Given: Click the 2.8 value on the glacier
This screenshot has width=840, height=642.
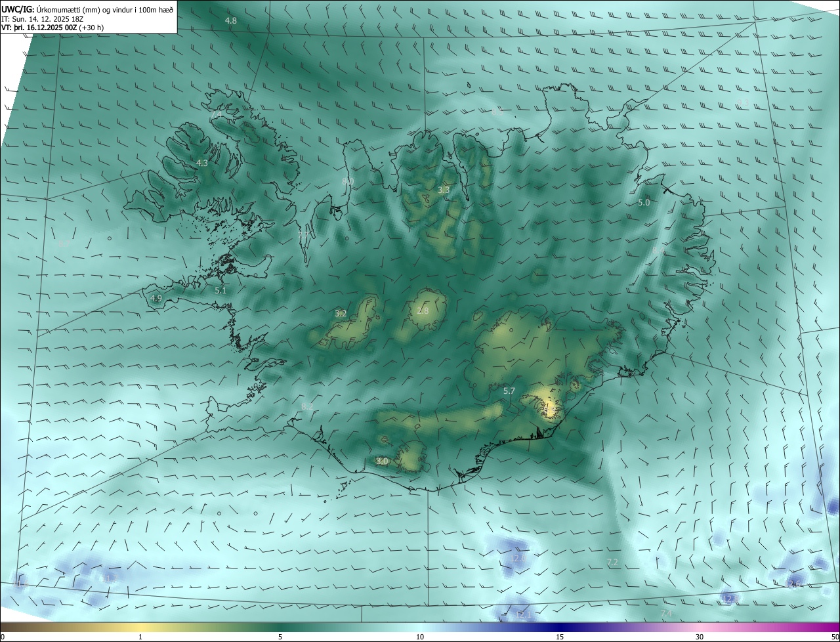Looking at the screenshot, I should click(423, 310).
